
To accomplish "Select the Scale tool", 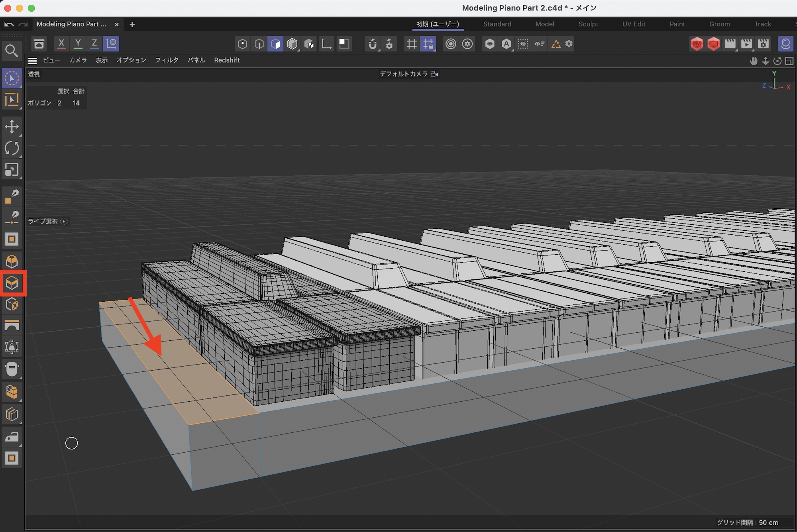I will [x=12, y=170].
